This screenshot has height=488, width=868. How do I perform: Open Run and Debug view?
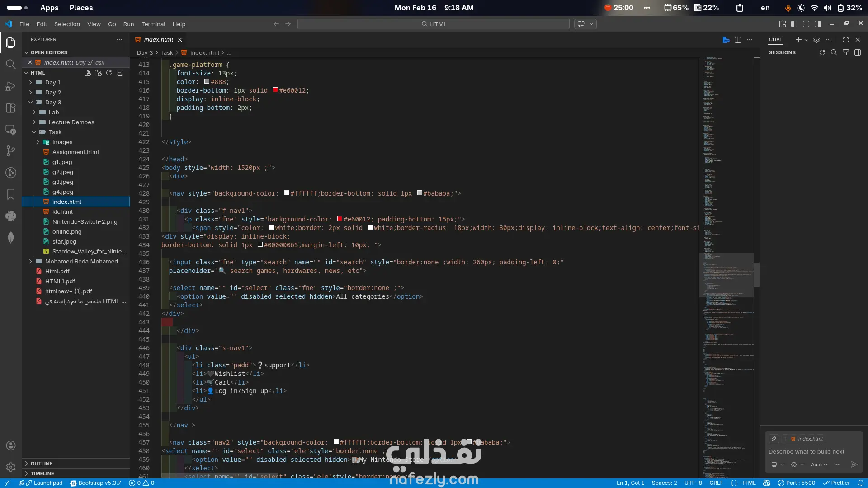(10, 86)
